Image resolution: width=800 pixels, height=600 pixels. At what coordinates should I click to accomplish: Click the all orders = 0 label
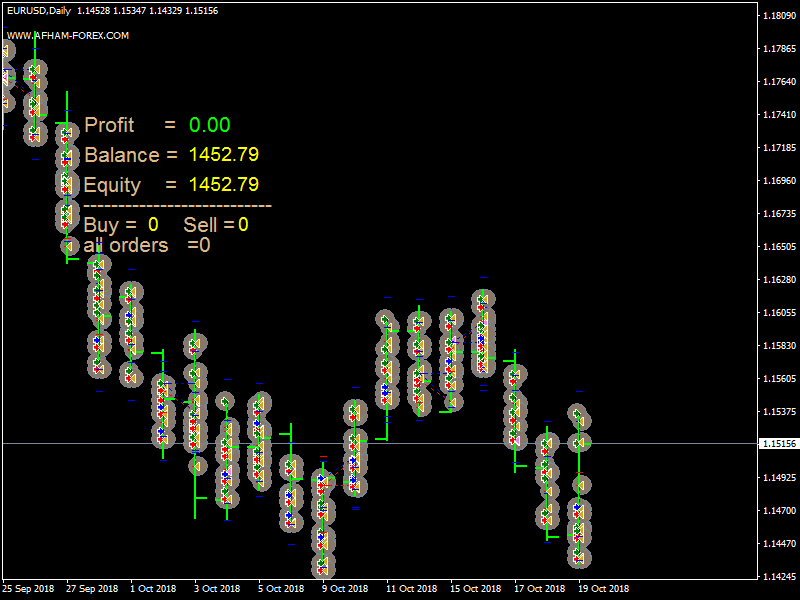pos(147,245)
